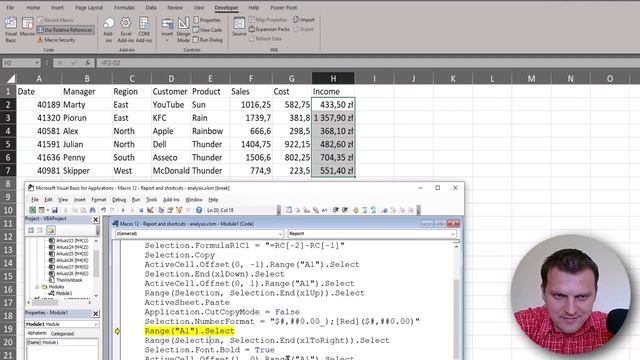
Task: Select column H header
Action: (x=333, y=78)
